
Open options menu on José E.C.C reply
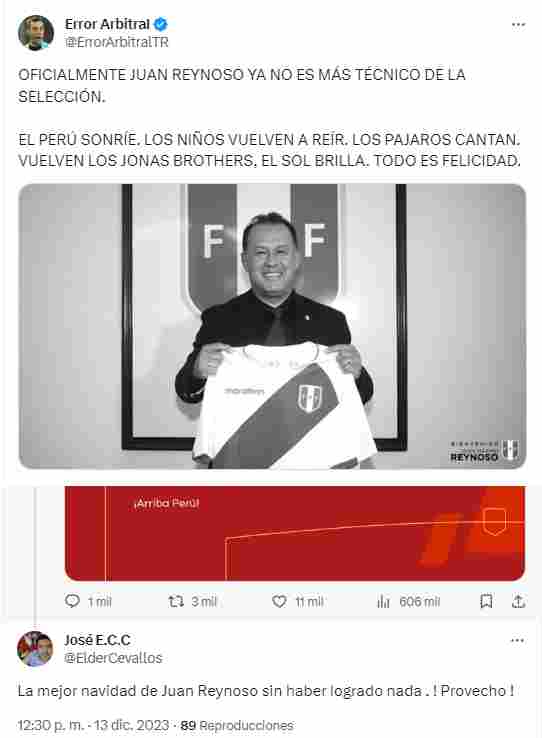517,641
